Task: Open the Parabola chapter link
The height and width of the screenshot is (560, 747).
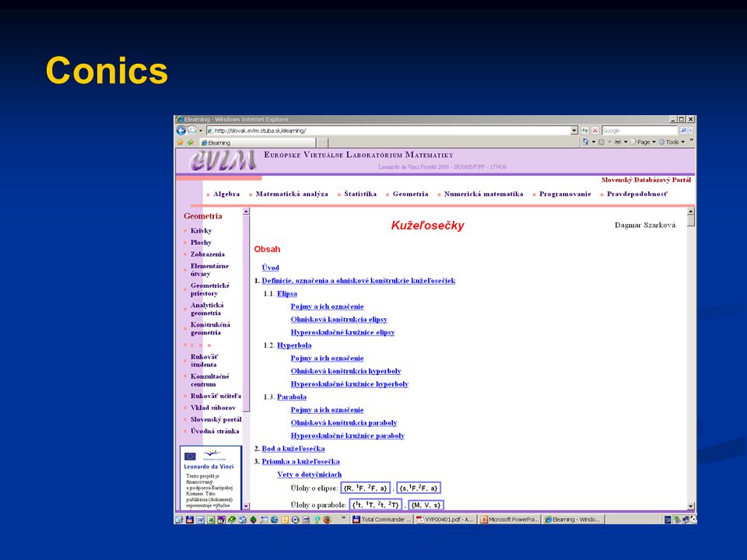Action: (x=292, y=397)
